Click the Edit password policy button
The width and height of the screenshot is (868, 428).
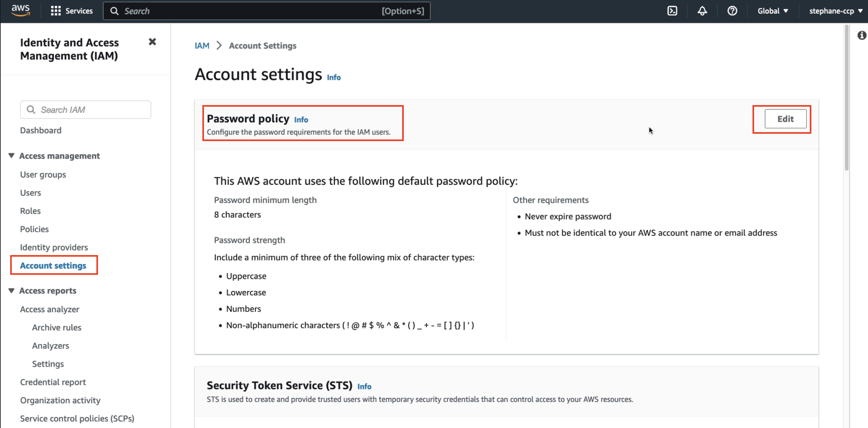[x=786, y=119]
